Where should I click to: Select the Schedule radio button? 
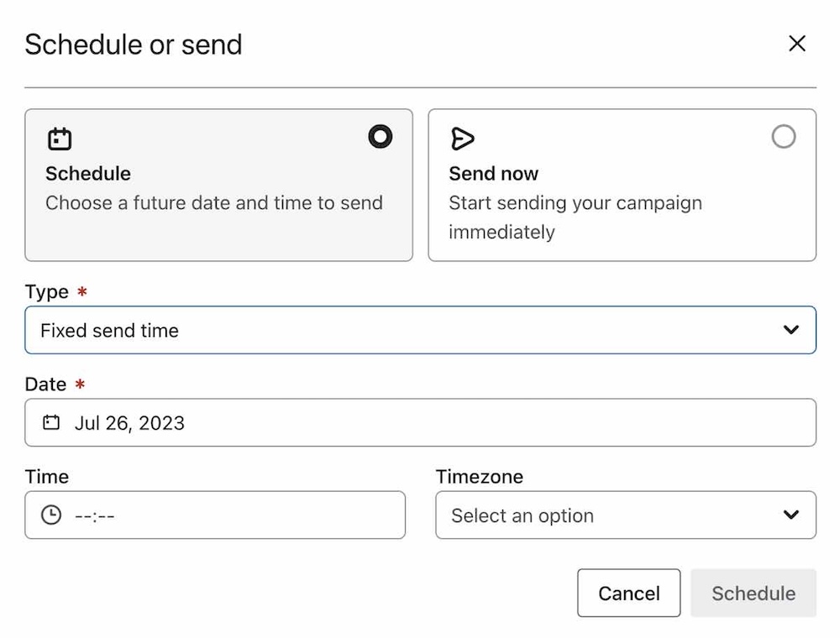click(x=380, y=136)
